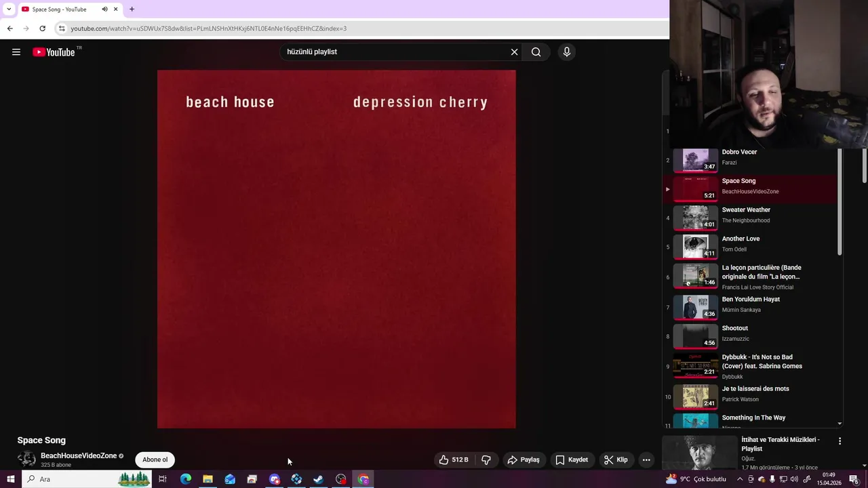
Task: Open the taskbar clock showing 01:49
Action: pos(828,479)
